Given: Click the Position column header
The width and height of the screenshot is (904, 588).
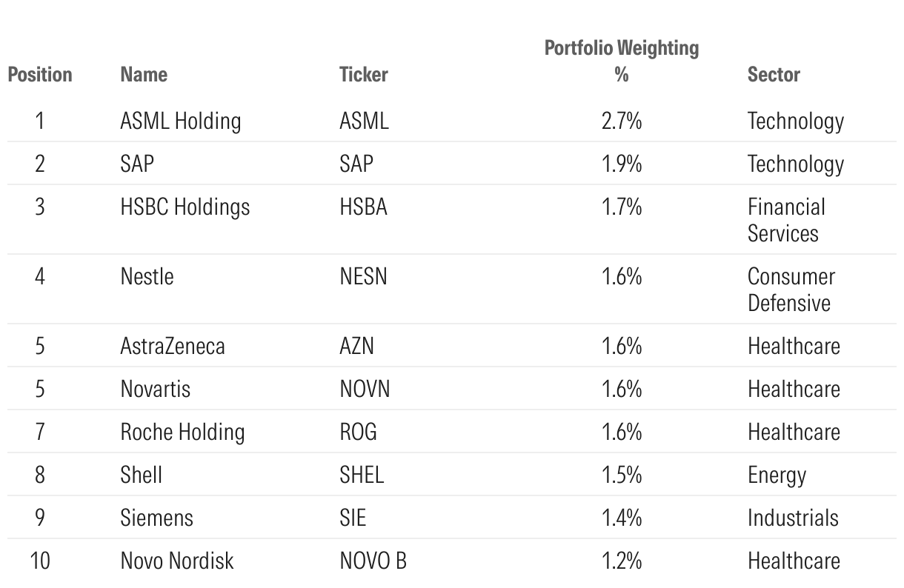Looking at the screenshot, I should click(x=40, y=75).
